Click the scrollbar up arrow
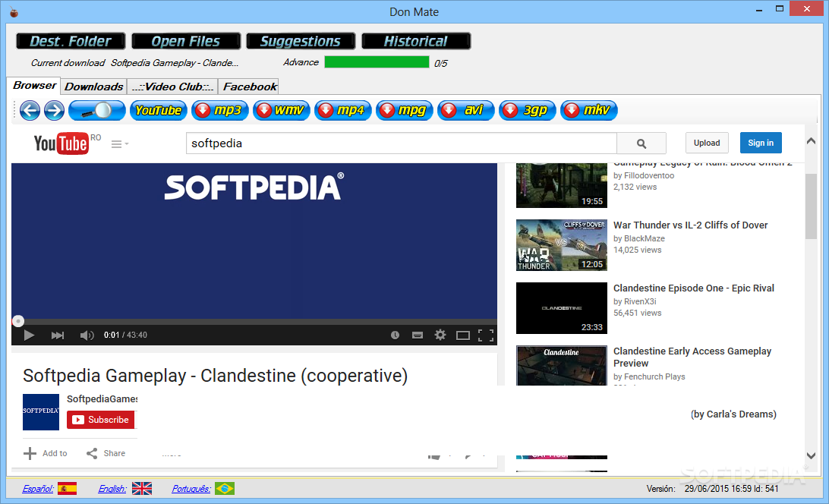Viewport: 829px width, 504px height. 811,141
